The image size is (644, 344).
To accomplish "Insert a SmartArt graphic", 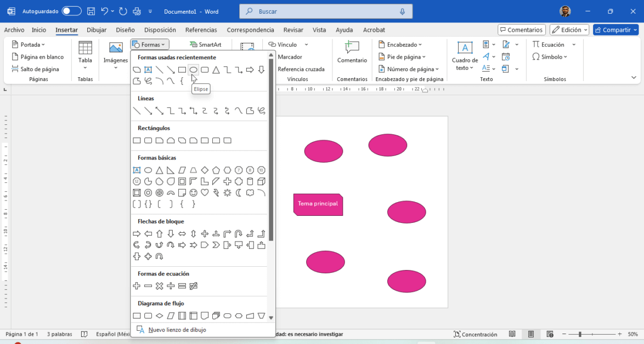I will tap(205, 44).
